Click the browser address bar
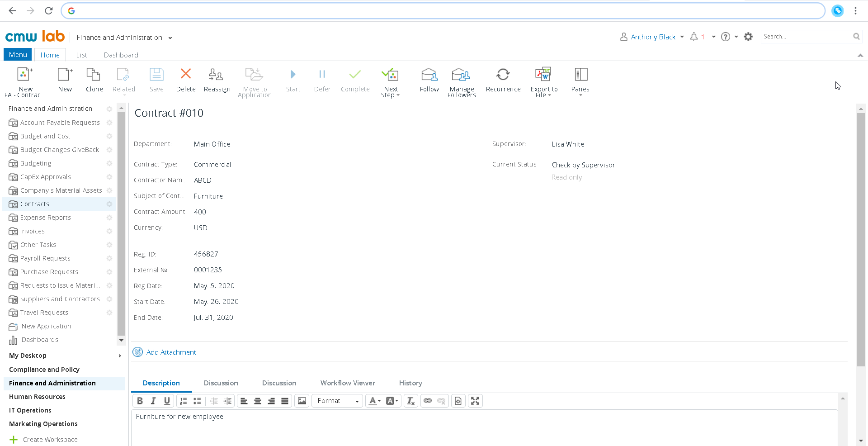Screen dimensions: 868x446 click(443, 11)
